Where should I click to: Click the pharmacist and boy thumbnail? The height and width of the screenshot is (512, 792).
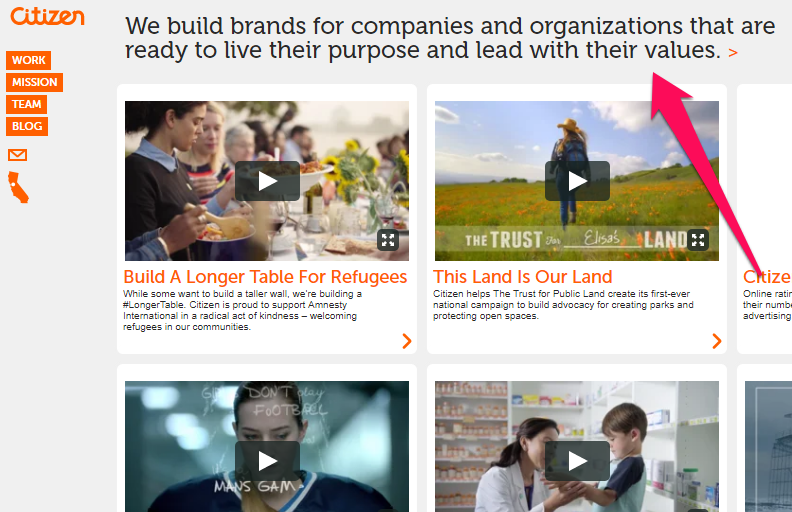tap(577, 446)
